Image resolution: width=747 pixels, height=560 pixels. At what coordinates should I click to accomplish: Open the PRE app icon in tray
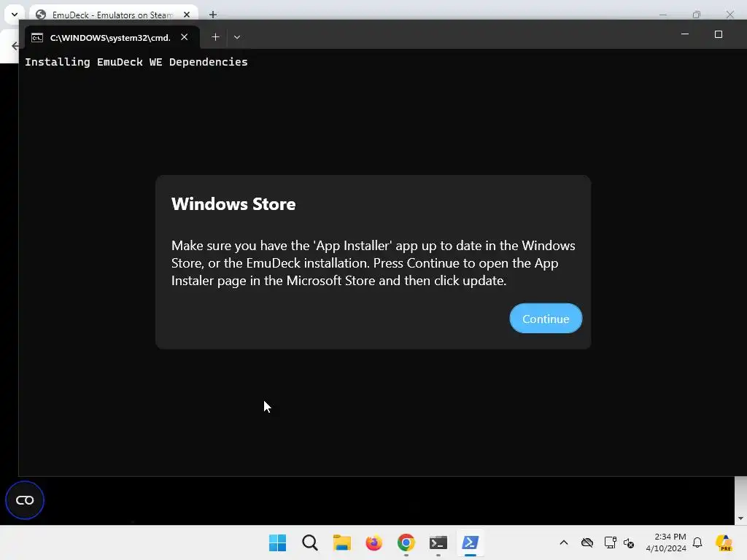pyautogui.click(x=724, y=542)
